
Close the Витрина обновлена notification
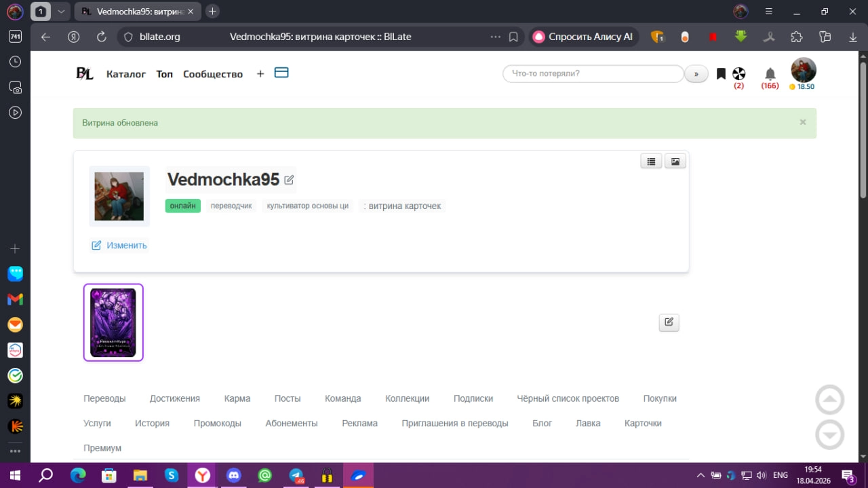pyautogui.click(x=803, y=122)
